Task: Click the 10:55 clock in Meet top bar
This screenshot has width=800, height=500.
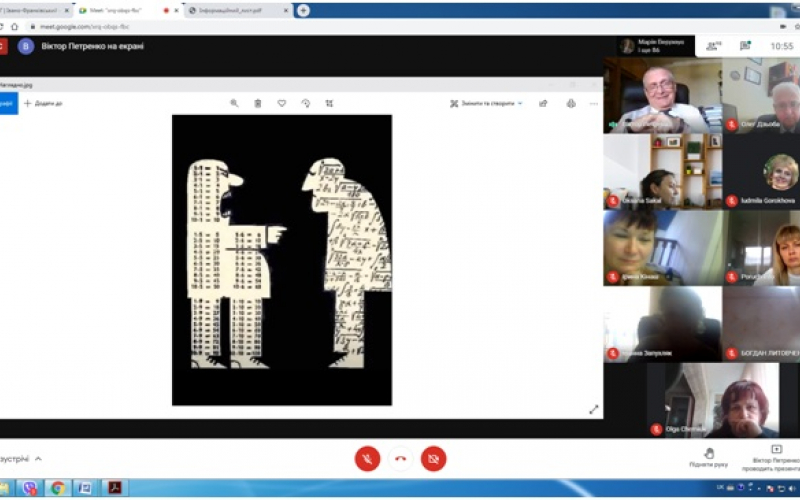Action: [x=782, y=46]
